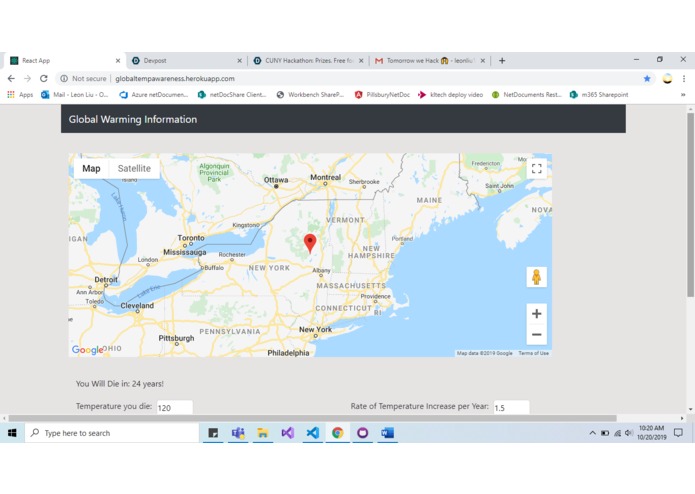Click the network tray icon
The height and width of the screenshot is (494, 695).
click(x=617, y=433)
